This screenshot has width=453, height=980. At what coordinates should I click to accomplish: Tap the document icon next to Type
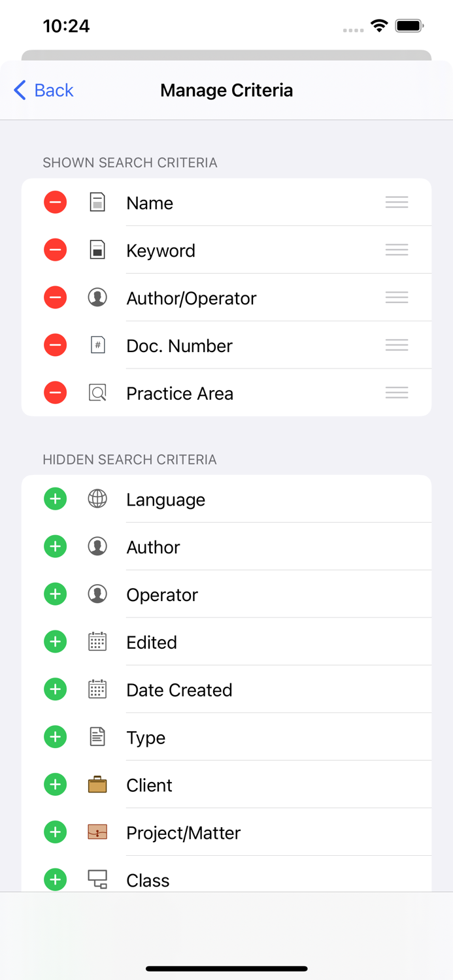[97, 737]
